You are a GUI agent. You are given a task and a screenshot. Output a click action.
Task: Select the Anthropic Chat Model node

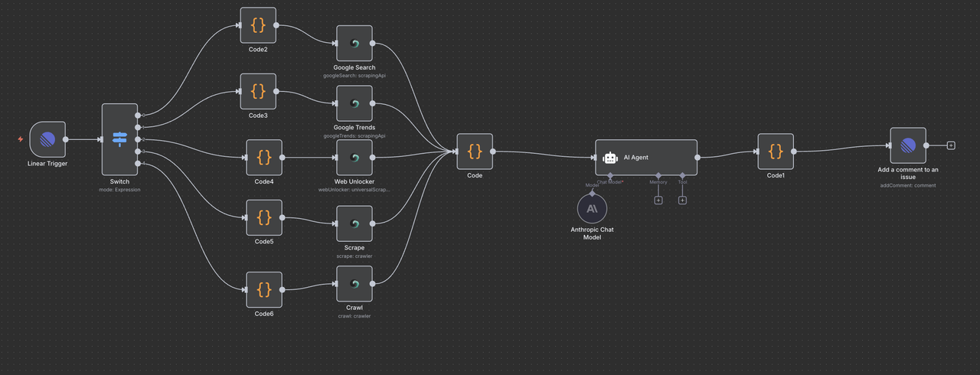tap(592, 208)
